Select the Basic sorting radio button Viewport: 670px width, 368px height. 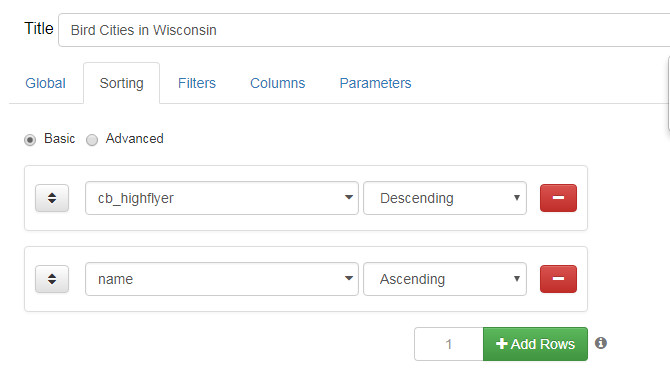(x=30, y=140)
